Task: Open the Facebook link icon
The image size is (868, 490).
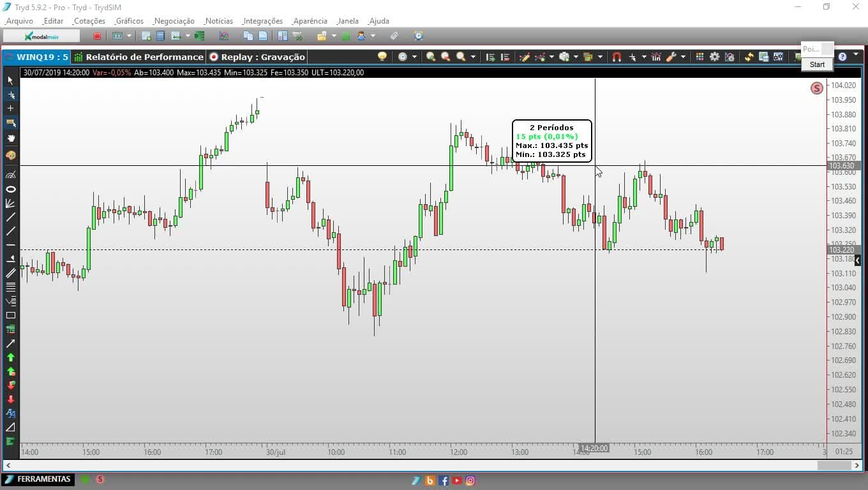Action: point(444,480)
